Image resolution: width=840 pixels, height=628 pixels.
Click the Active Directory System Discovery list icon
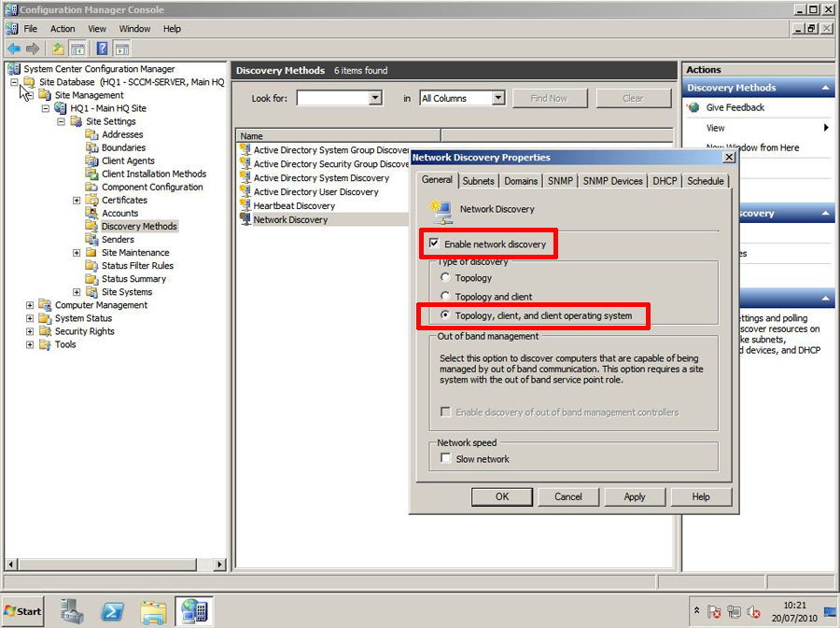pos(245,177)
